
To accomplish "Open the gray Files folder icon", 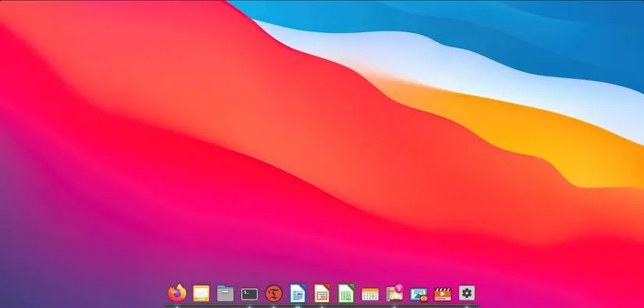I will [225, 293].
